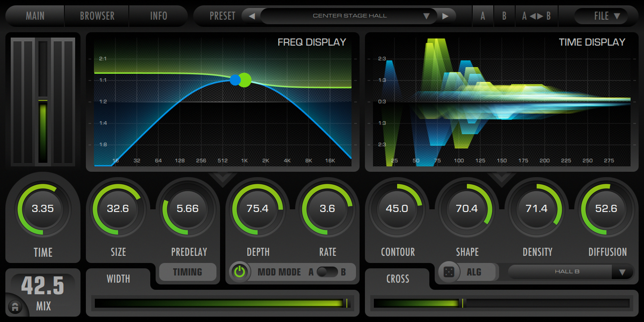Open the File dropdown menu
This screenshot has width=644, height=322.
click(601, 16)
